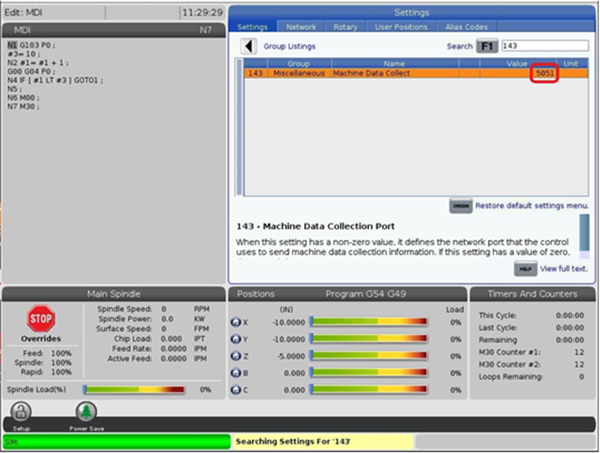Click the G00 G04 P0 program line
This screenshot has width=600, height=453.
click(x=31, y=72)
